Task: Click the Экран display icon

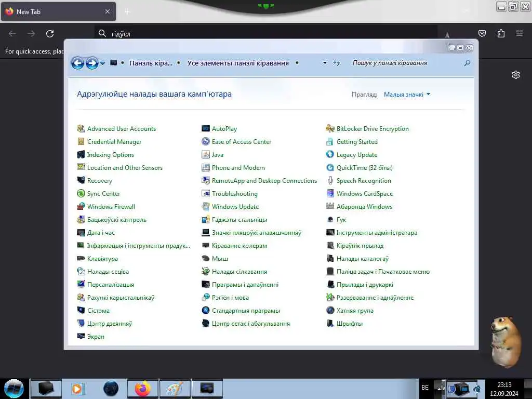Action: tap(81, 336)
